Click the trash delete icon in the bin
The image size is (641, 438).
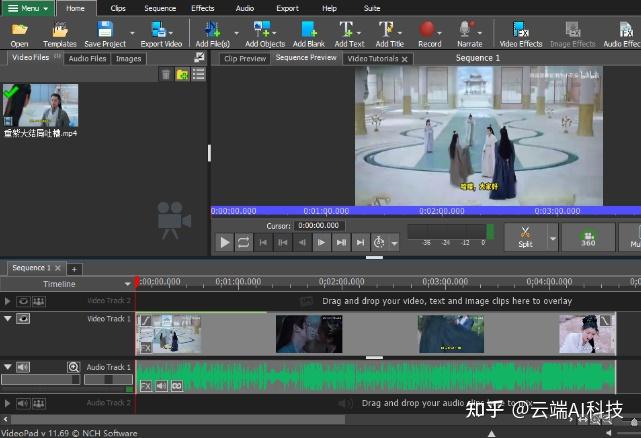pos(166,74)
